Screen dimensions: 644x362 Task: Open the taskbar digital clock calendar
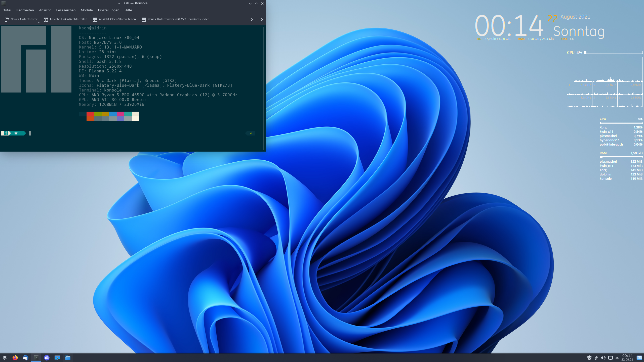(x=627, y=357)
